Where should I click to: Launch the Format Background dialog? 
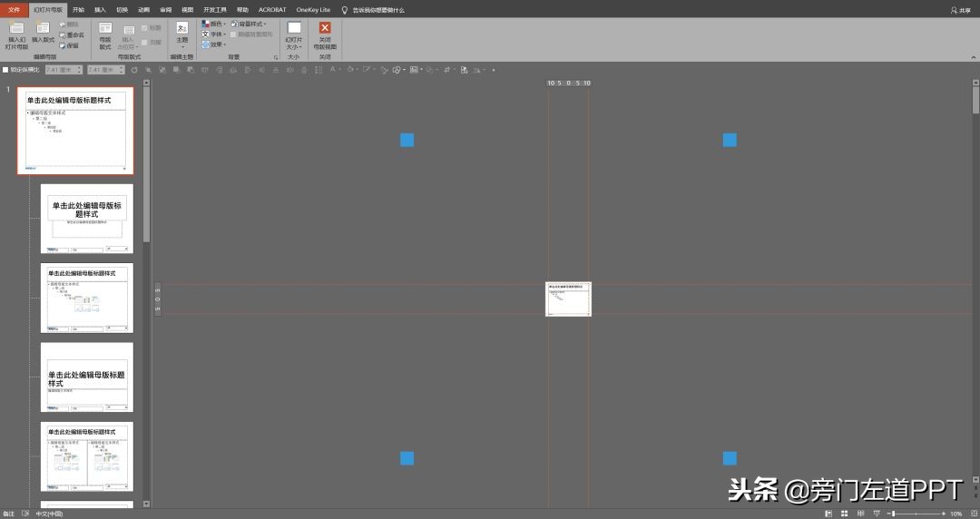coord(276,57)
